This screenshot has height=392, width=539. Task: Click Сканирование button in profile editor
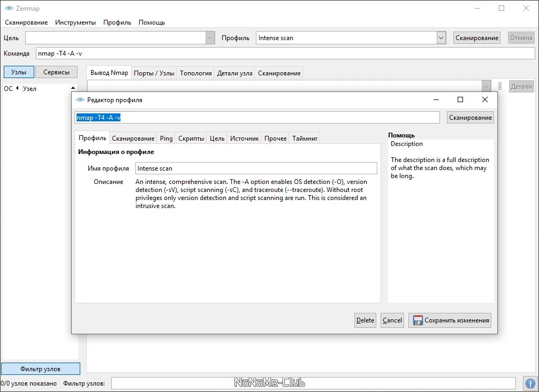(x=470, y=118)
